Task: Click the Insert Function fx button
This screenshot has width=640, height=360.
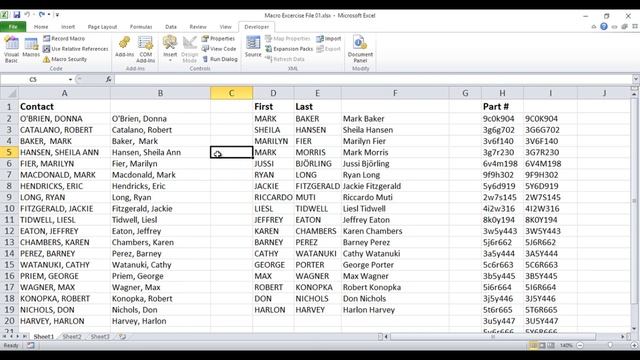Action: click(x=109, y=79)
